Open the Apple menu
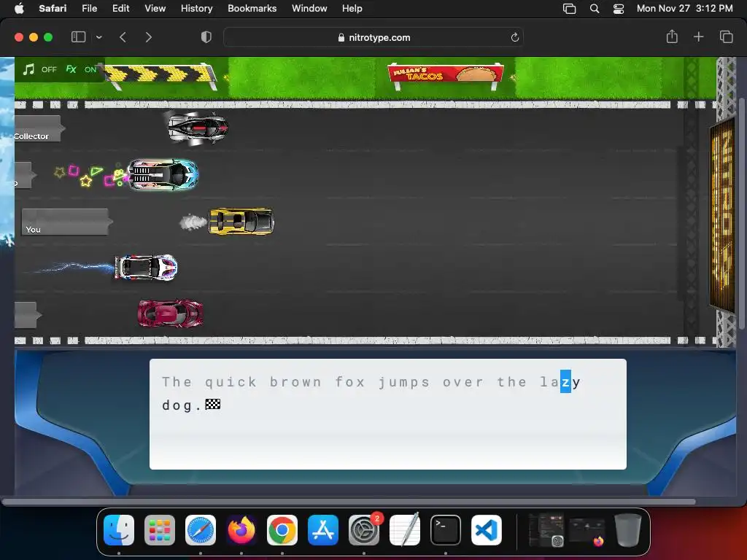Image resolution: width=747 pixels, height=560 pixels. click(19, 8)
